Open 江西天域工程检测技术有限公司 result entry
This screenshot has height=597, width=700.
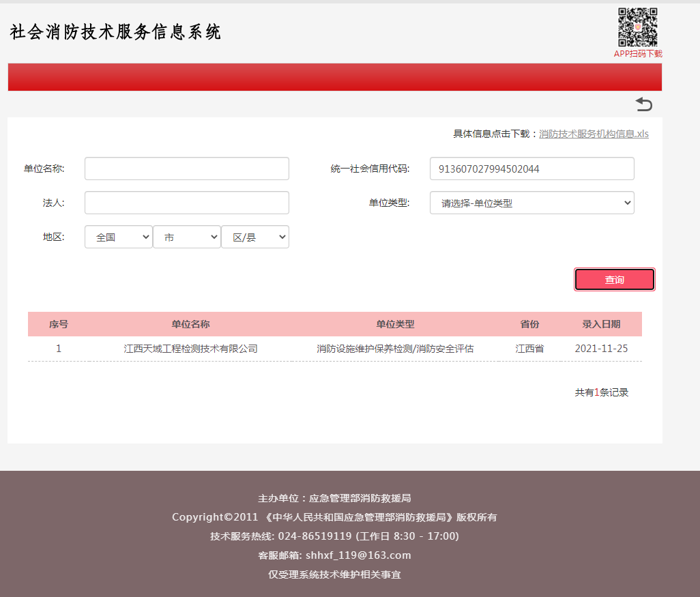tap(191, 349)
